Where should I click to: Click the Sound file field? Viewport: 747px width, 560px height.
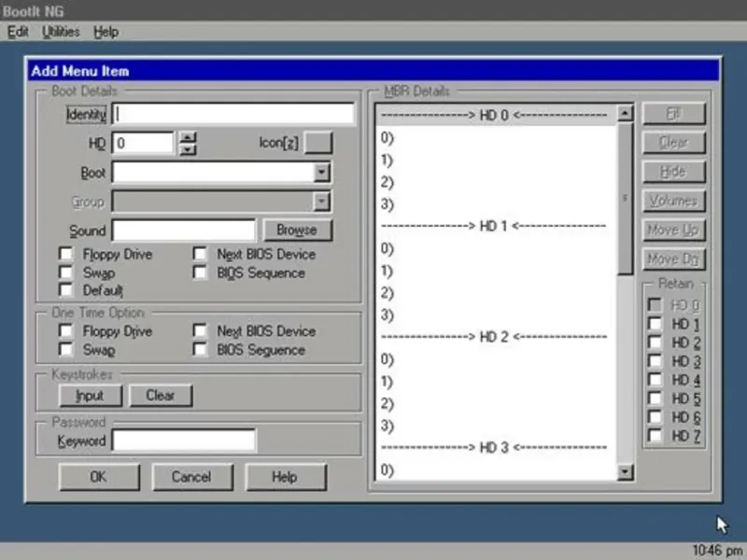coord(184,231)
